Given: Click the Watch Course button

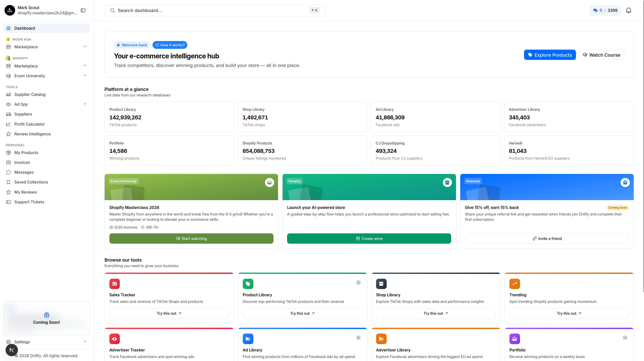Looking at the screenshot, I should pos(601,55).
